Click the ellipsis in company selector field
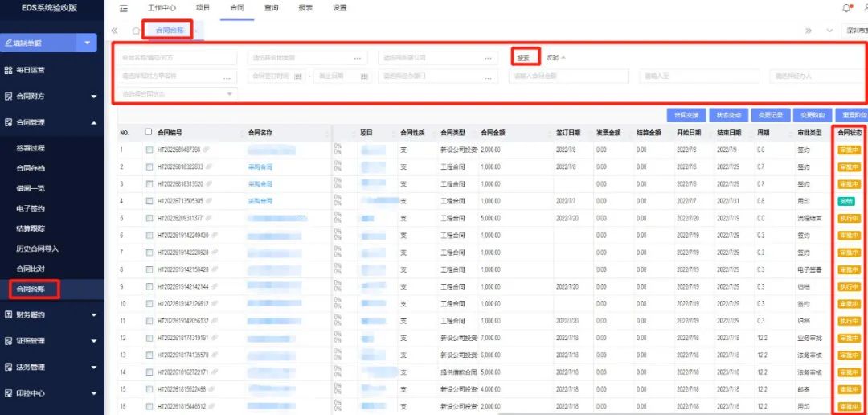Viewport: 868px width, 415px height. tap(488, 58)
